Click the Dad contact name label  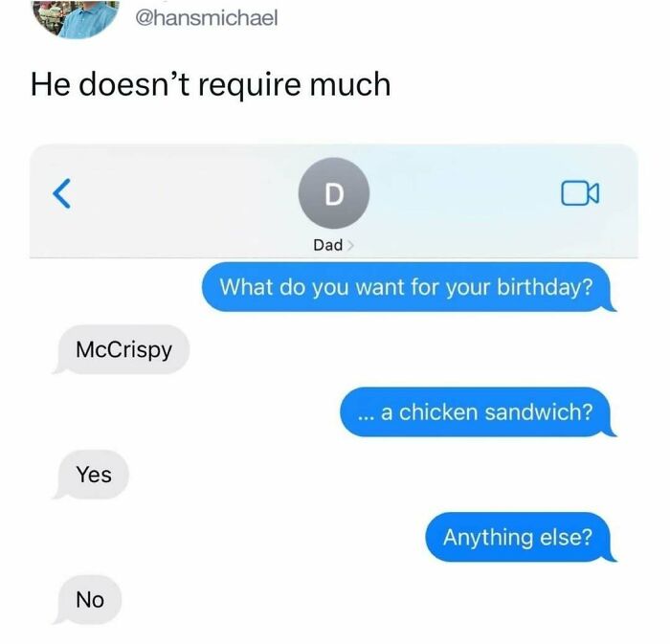point(327,245)
